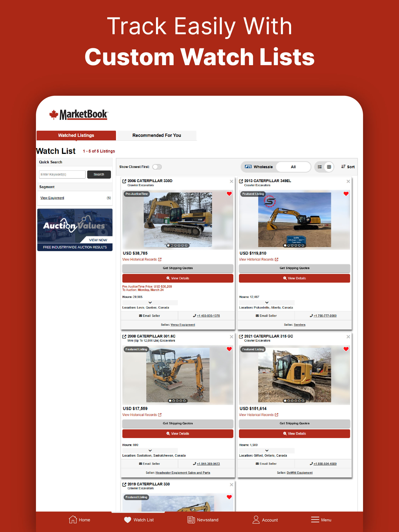Expand details chevron under Hours 20,985
This screenshot has width=399, height=532.
point(150,302)
